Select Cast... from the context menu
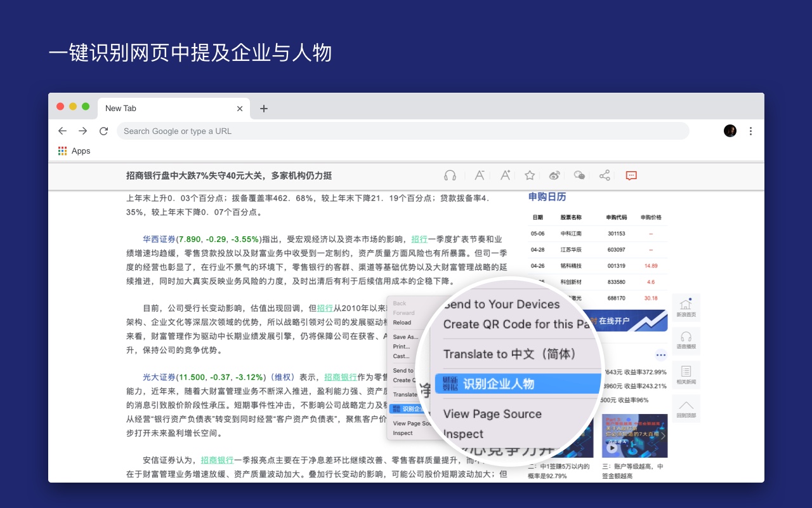 pos(401,356)
